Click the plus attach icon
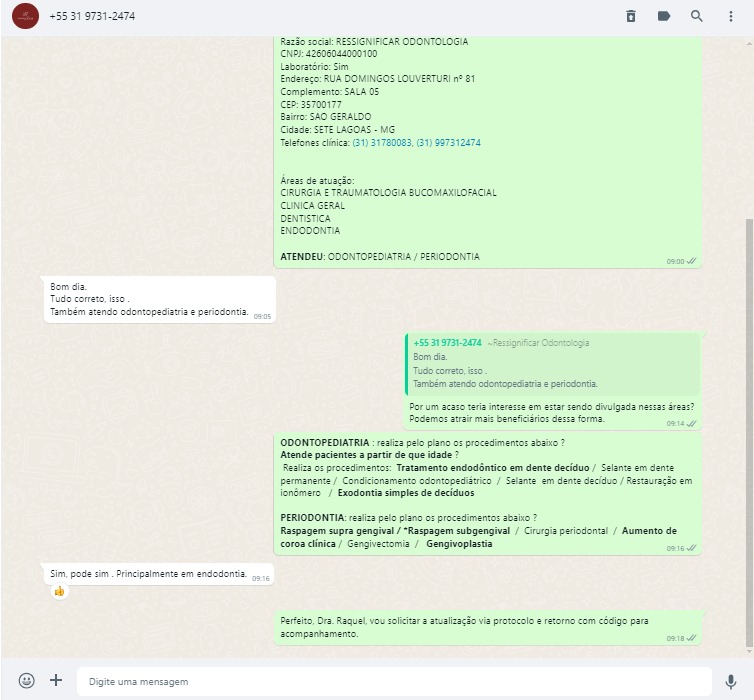The height and width of the screenshot is (700, 754). click(x=56, y=680)
